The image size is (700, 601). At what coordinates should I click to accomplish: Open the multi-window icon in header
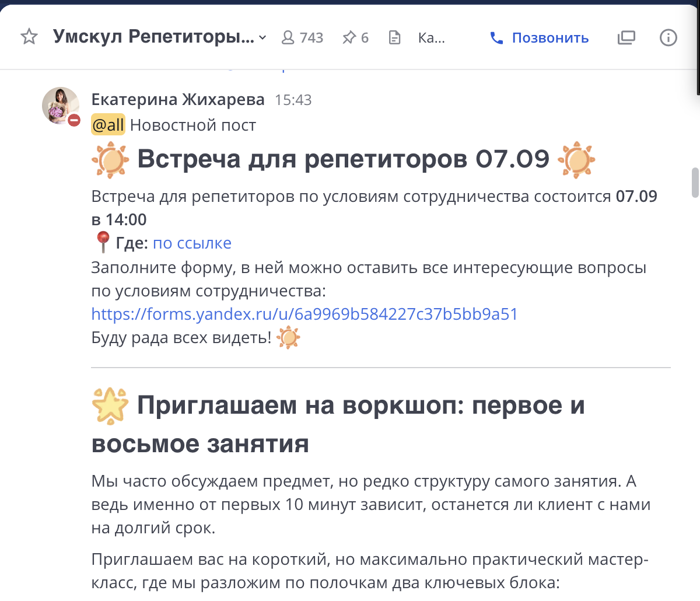[626, 38]
